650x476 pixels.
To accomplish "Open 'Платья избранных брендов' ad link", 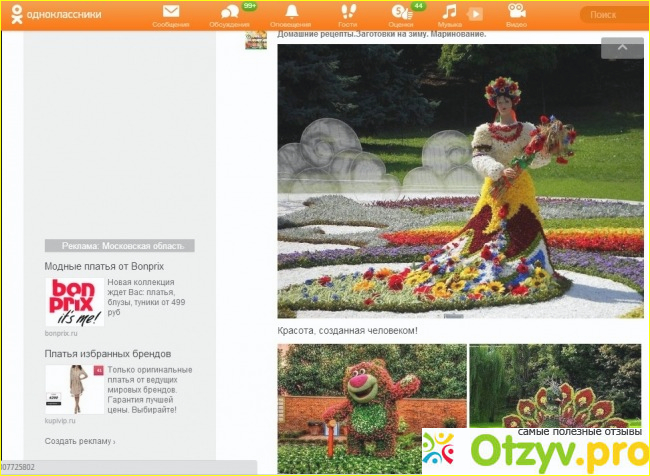I will pyautogui.click(x=107, y=354).
